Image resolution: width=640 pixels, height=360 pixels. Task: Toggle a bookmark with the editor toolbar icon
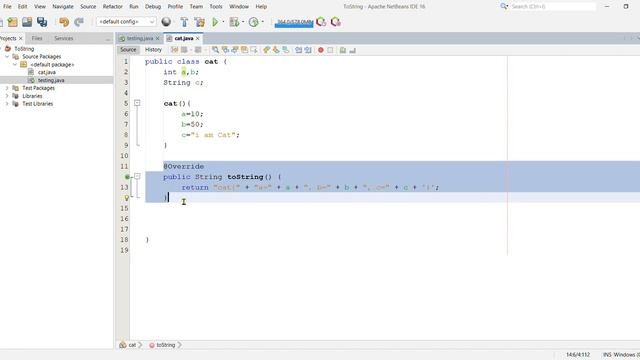pyautogui.click(x=286, y=50)
